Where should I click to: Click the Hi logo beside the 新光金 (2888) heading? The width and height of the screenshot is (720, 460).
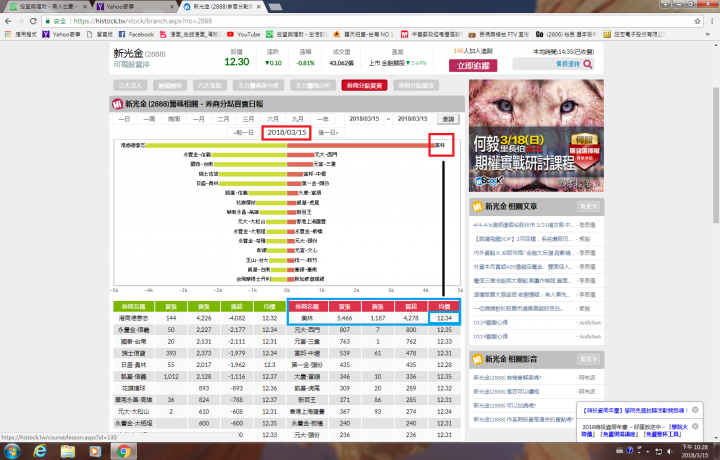click(118, 104)
